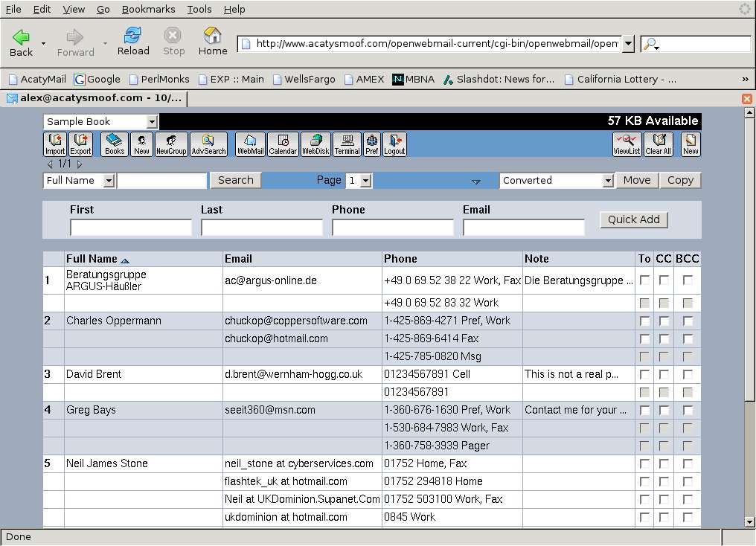Open the Bookmarks menu

pos(149,9)
